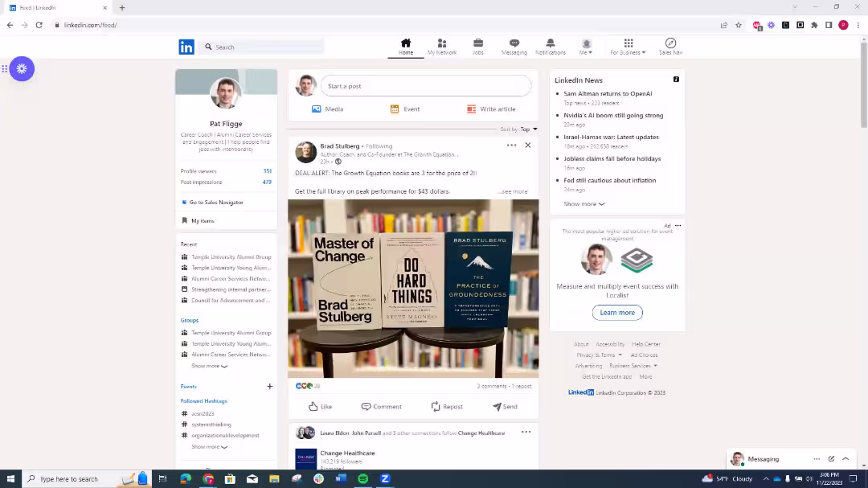Open options on Change Healthcare promoted post
Screen dimensions: 868x488
(526, 432)
